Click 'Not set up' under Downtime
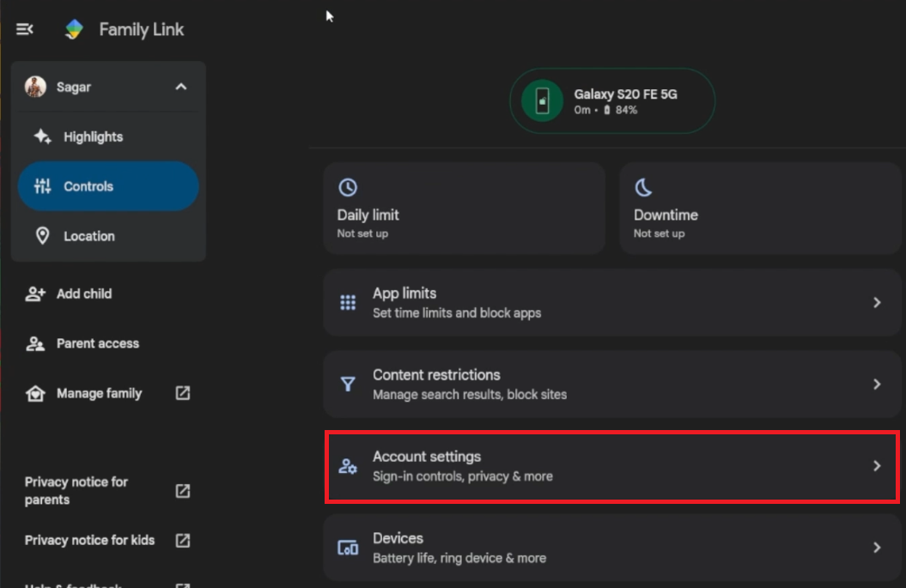 659,233
